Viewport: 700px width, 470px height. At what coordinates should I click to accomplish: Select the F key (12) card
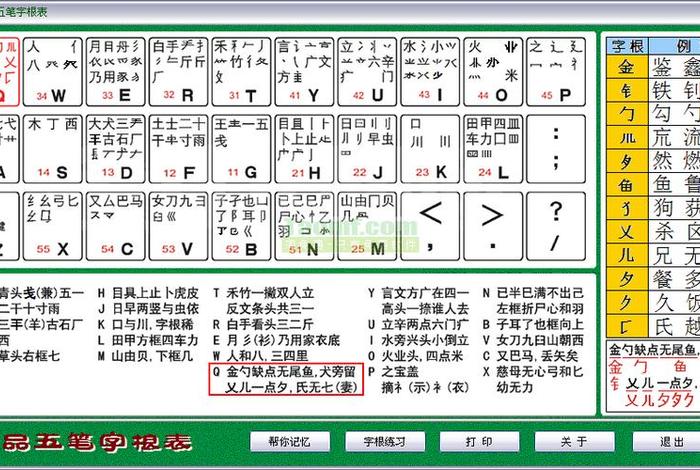pos(179,149)
